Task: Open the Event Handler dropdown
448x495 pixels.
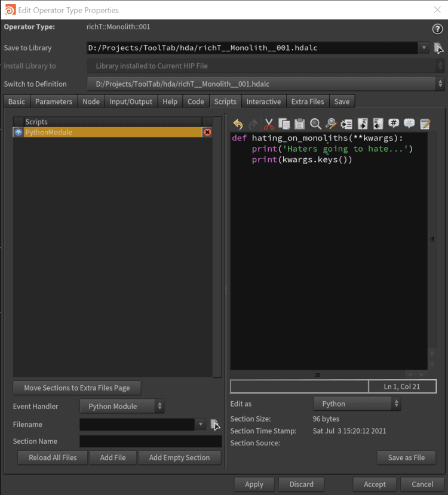Action: click(122, 407)
